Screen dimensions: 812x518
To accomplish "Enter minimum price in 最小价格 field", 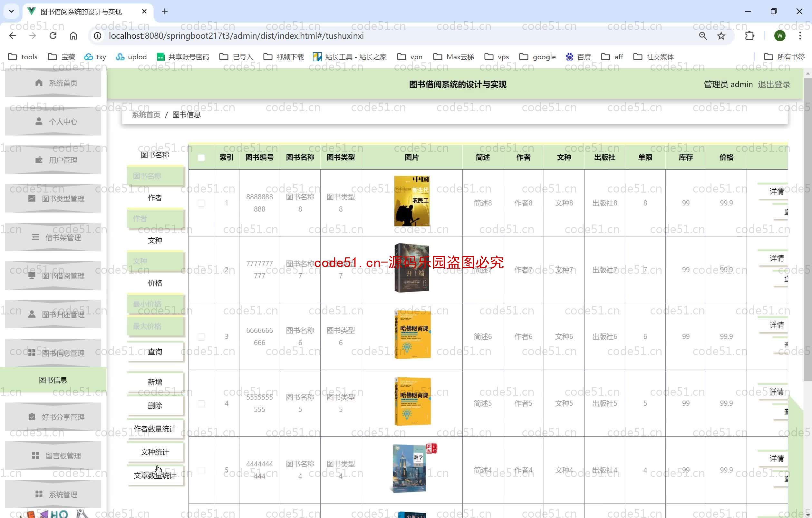I will pyautogui.click(x=155, y=303).
